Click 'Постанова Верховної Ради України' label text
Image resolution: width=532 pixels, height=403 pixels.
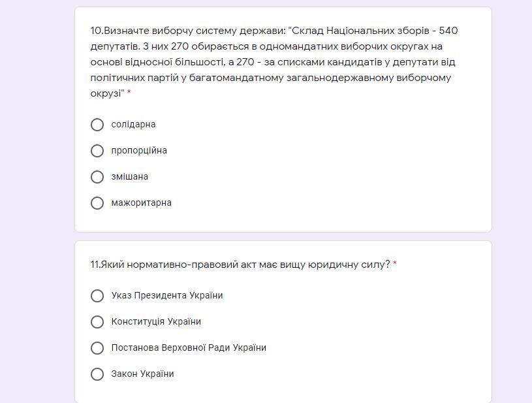[x=189, y=347]
